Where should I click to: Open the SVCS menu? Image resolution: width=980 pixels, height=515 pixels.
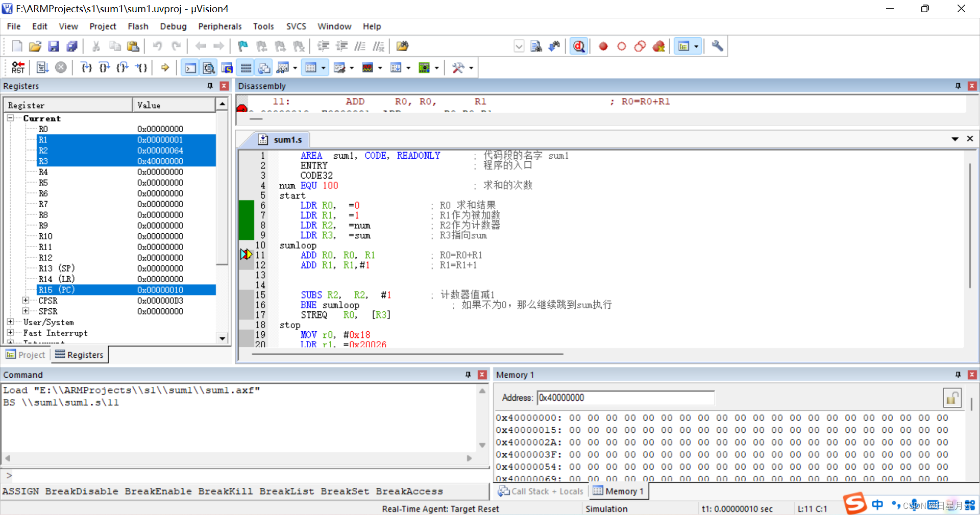click(x=296, y=26)
